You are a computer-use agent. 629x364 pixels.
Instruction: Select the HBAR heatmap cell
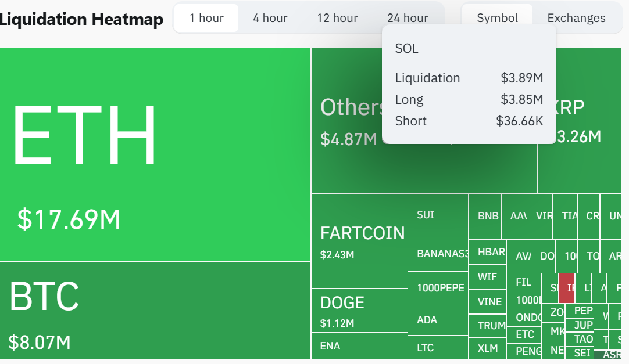pos(488,252)
